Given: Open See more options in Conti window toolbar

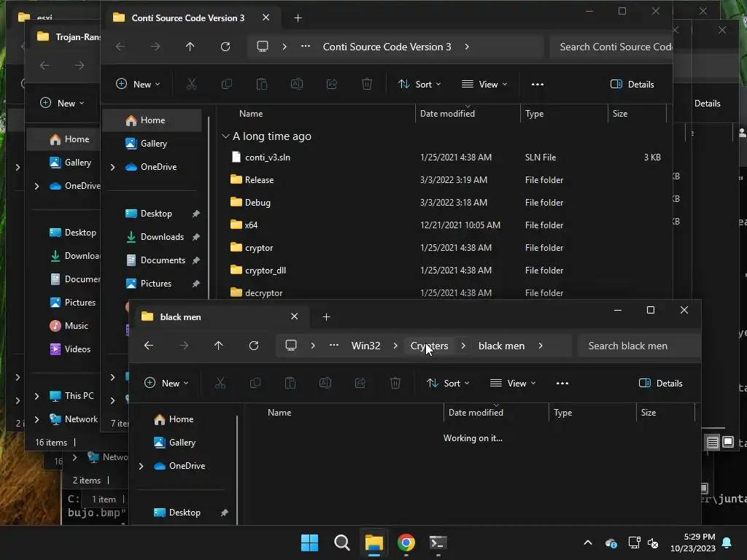Looking at the screenshot, I should click(538, 85).
